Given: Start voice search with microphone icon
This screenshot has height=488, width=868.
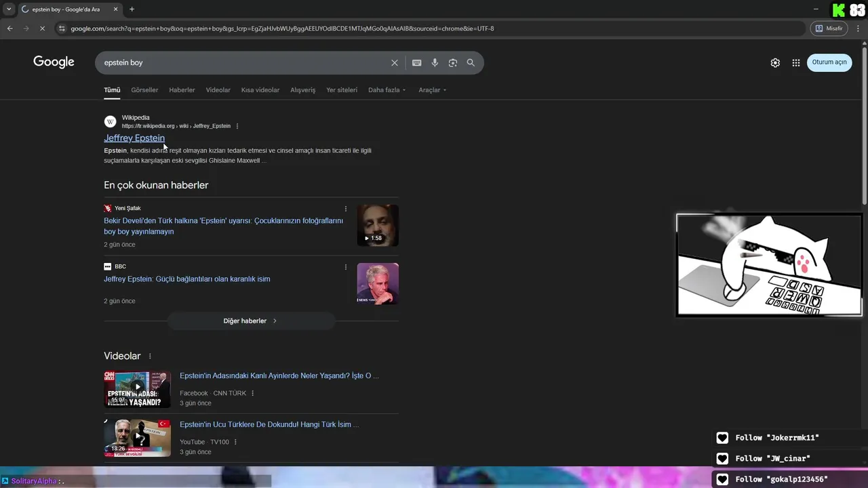Looking at the screenshot, I should [435, 62].
